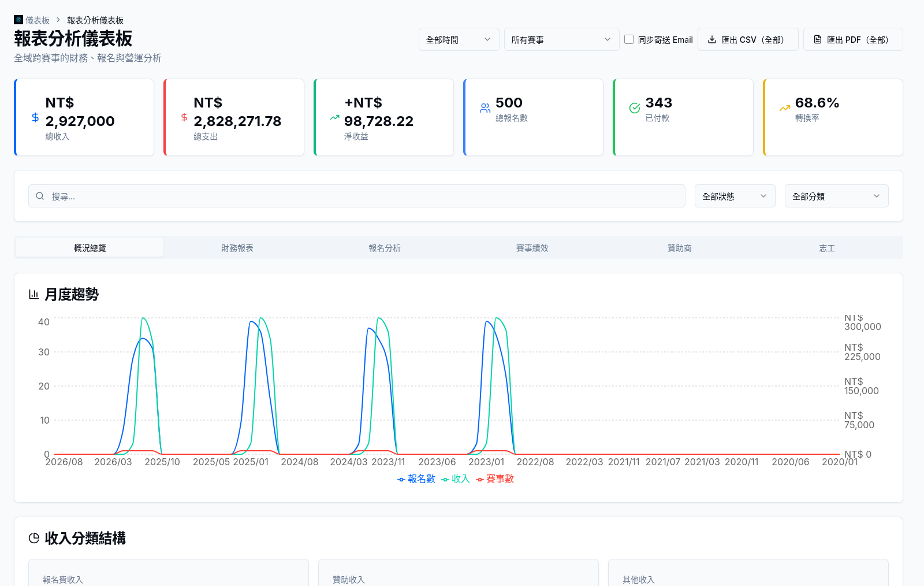Click the 68.6% 轉換率 card
924x586 pixels.
click(x=833, y=117)
